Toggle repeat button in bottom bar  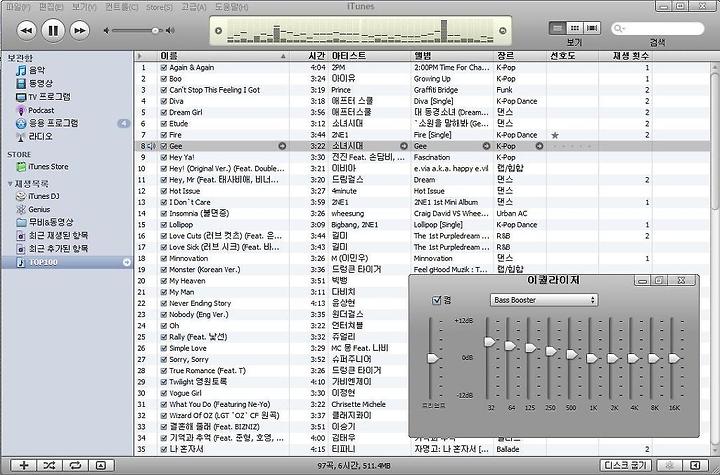pyautogui.click(x=75, y=465)
